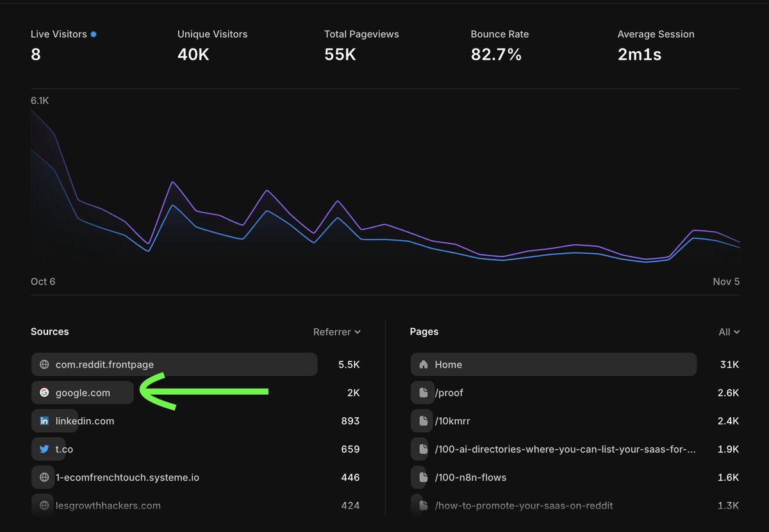
Task: Click the page icon beside /10kmrr
Action: tap(423, 421)
